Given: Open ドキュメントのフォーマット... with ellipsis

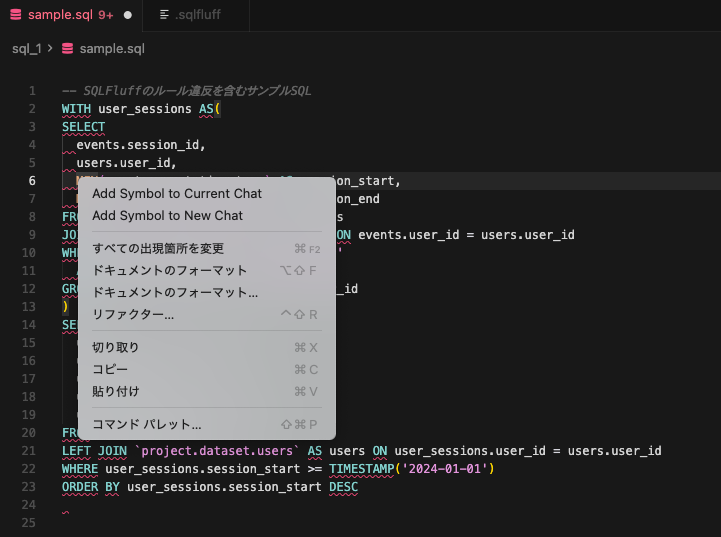Looking at the screenshot, I should (175, 292).
